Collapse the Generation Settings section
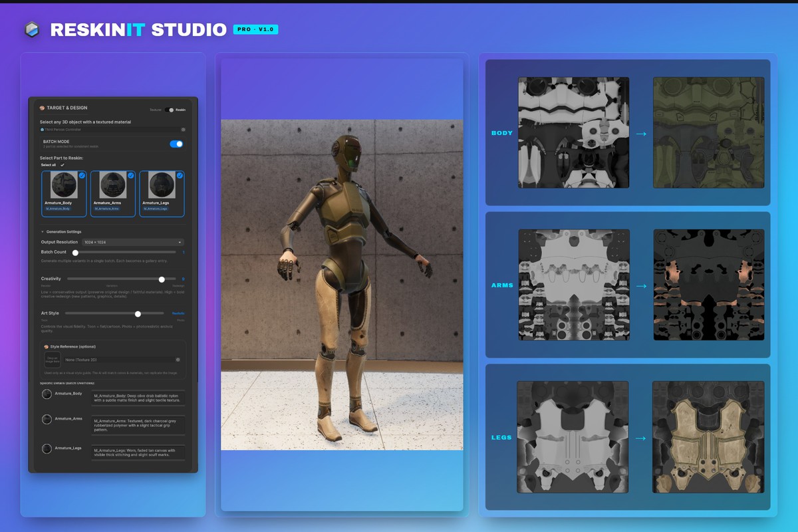The image size is (798, 532). (x=42, y=231)
